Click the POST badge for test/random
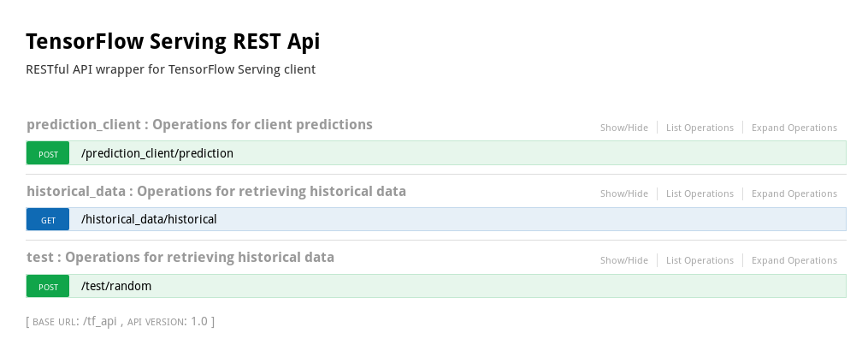The image size is (868, 363). [48, 286]
